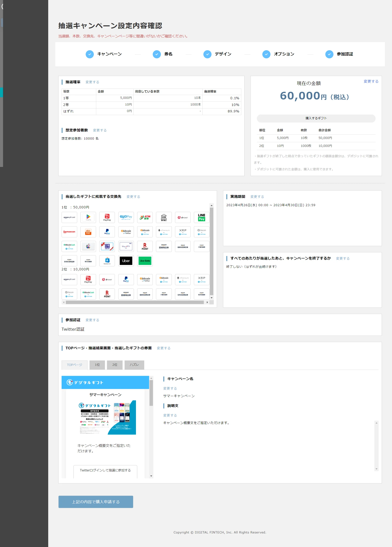Click exchange list vertical scrollbar thumb
The image size is (392, 547).
point(211,251)
